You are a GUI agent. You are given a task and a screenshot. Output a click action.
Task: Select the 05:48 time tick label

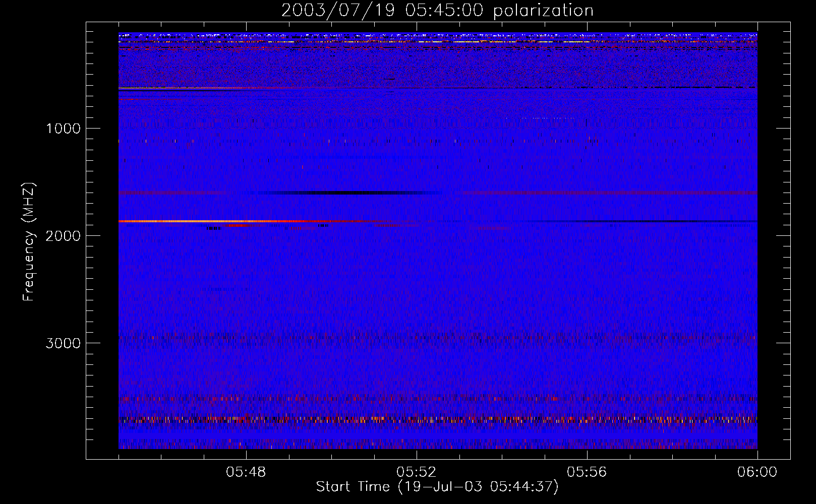coord(246,472)
